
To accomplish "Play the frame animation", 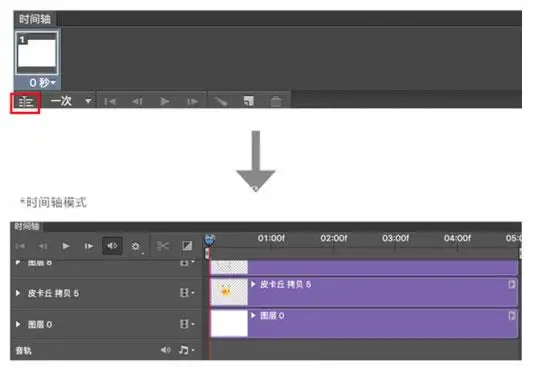I will tap(165, 101).
